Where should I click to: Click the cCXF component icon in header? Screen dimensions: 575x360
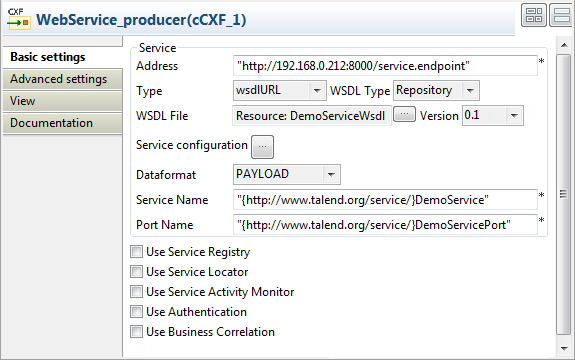point(19,19)
